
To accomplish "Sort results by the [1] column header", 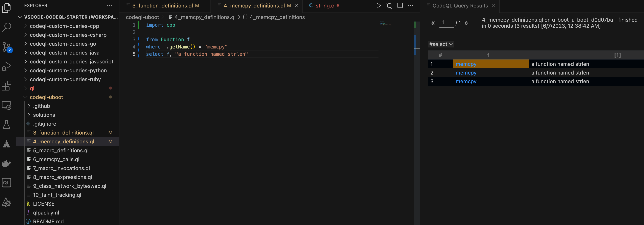I will pos(617,55).
